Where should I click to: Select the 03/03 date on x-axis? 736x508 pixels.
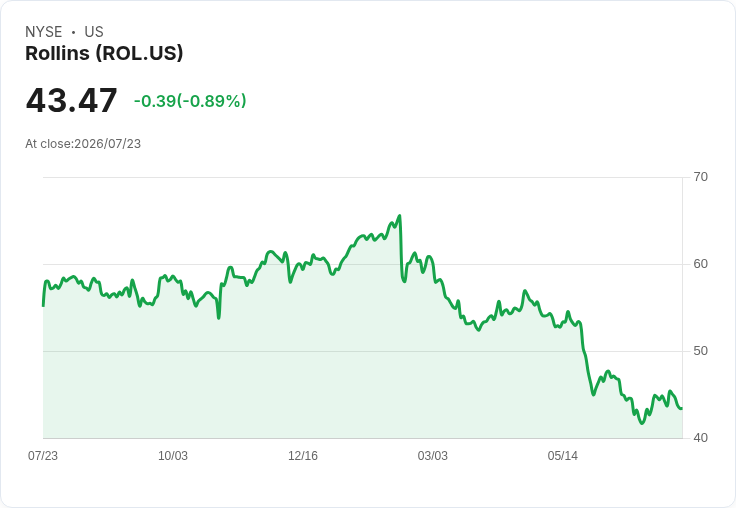(x=433, y=456)
